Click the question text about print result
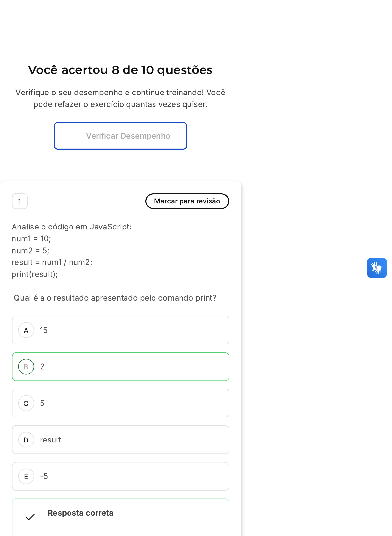Screen dimensions: 392x536 (x=115, y=298)
